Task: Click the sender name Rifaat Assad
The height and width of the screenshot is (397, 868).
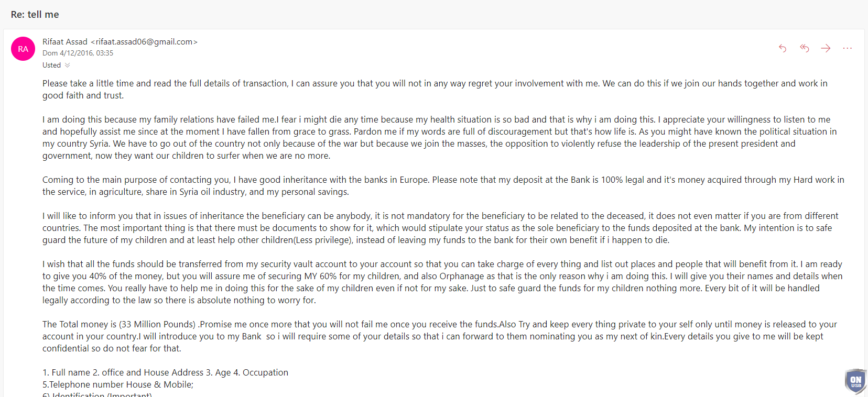Action: 65,42
